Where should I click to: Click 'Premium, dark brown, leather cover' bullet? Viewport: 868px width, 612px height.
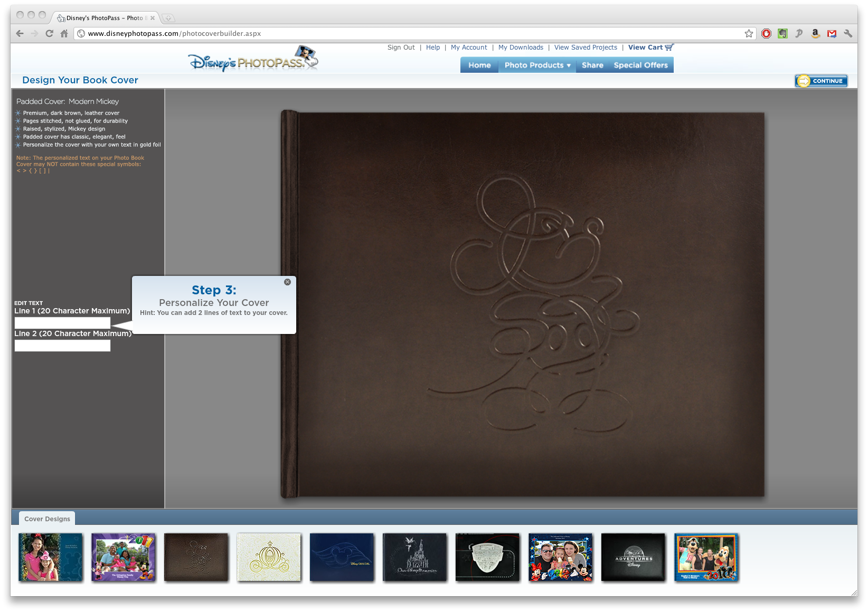click(x=71, y=113)
